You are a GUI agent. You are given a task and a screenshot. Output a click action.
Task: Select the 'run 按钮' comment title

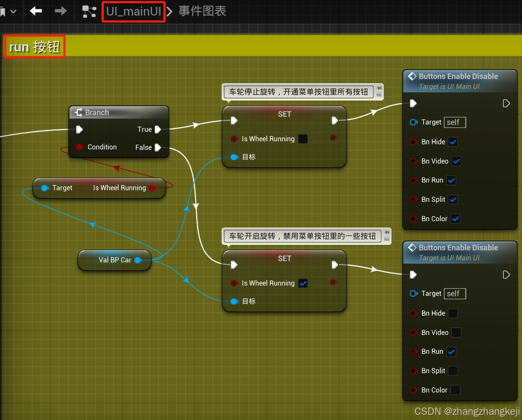coord(35,47)
